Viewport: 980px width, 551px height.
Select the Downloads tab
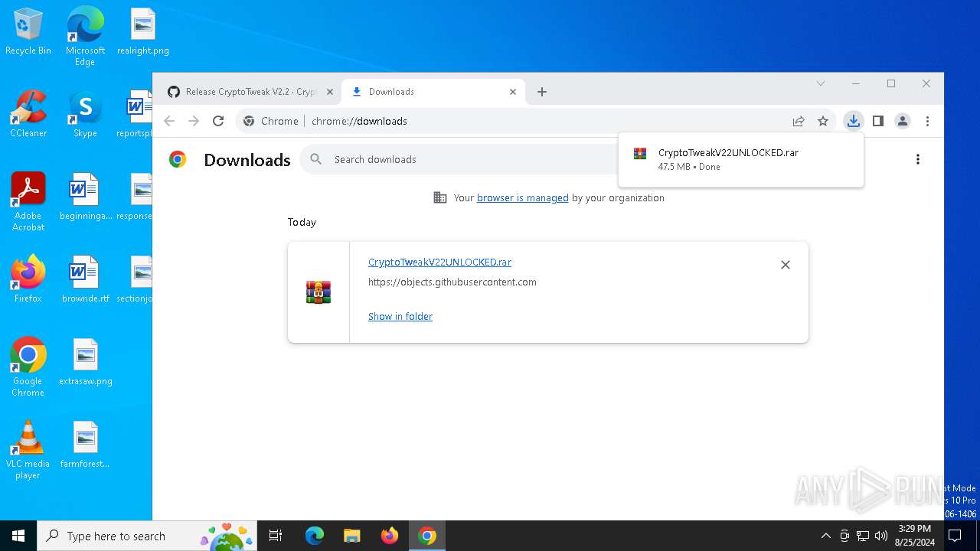click(x=433, y=92)
